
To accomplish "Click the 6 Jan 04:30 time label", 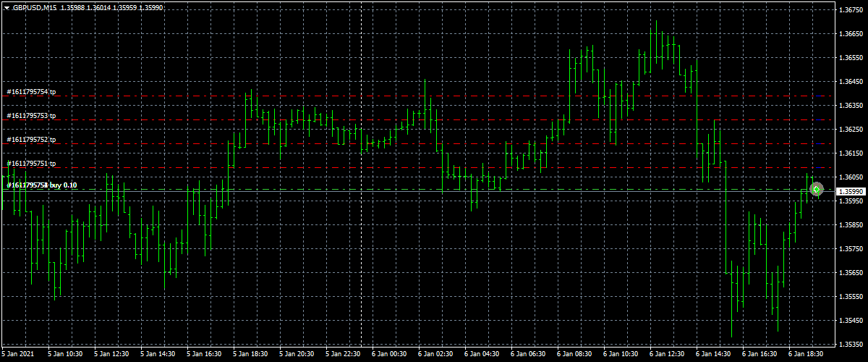I will click(x=481, y=355).
